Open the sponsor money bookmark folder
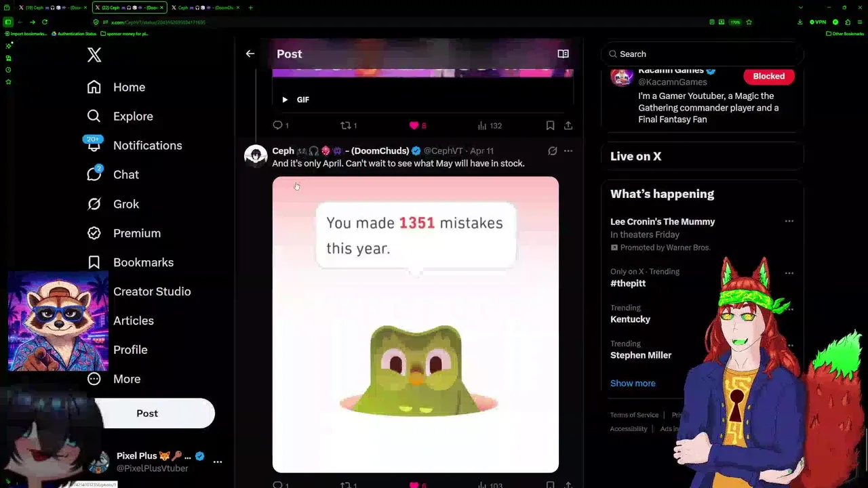Image resolution: width=868 pixels, height=488 pixels. tap(124, 33)
